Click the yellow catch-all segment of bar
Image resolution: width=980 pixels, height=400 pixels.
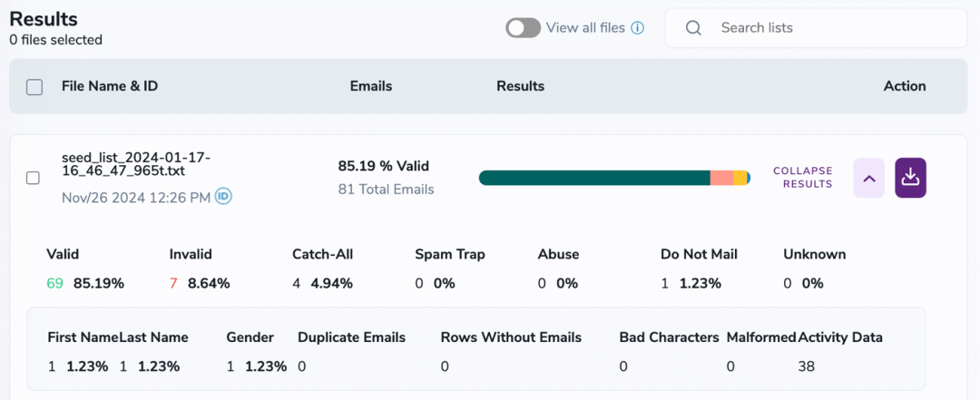[x=740, y=178]
